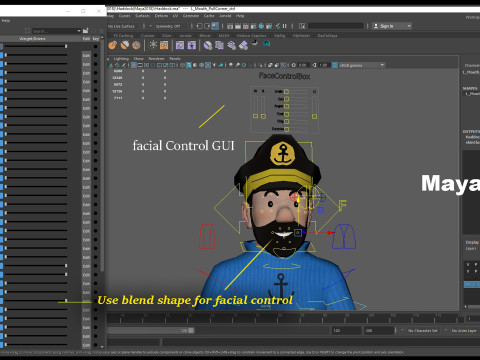Select the yellow F-shaped rig control

point(343,205)
